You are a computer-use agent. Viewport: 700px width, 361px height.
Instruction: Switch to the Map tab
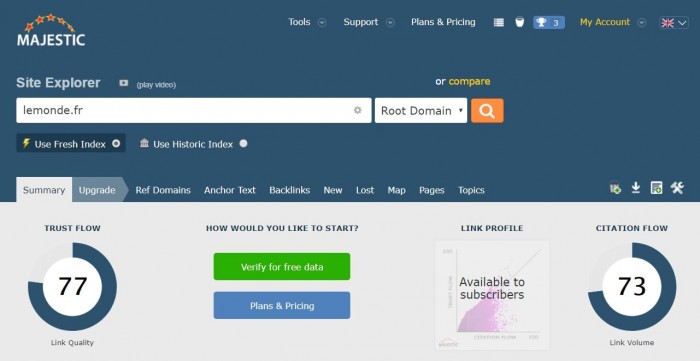pos(396,191)
